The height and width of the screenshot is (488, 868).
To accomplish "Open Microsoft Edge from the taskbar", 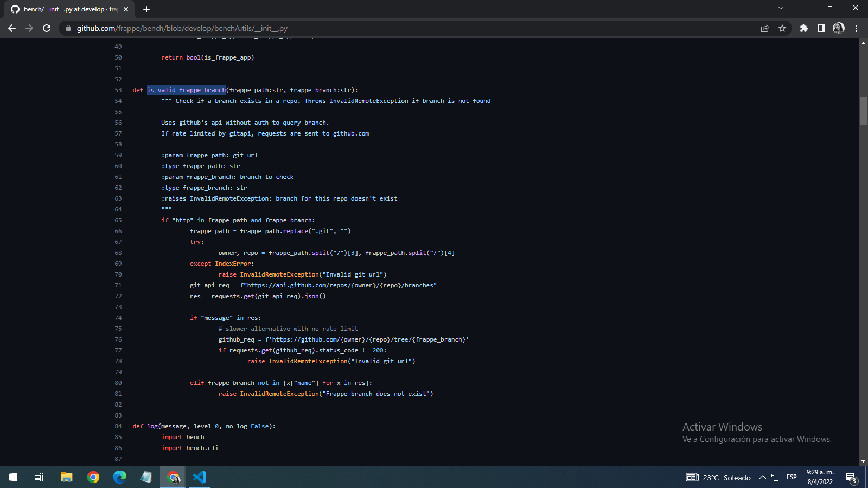I will (x=119, y=477).
